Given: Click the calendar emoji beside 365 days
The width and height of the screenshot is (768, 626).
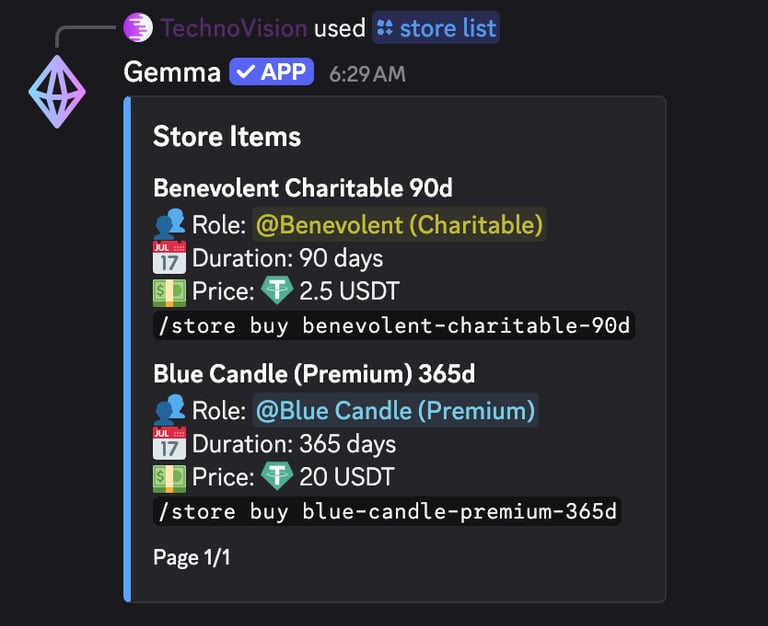Looking at the screenshot, I should tap(169, 444).
